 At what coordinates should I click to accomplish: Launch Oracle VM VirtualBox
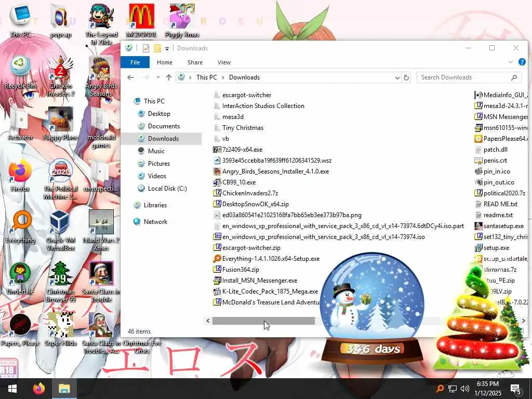(x=60, y=231)
